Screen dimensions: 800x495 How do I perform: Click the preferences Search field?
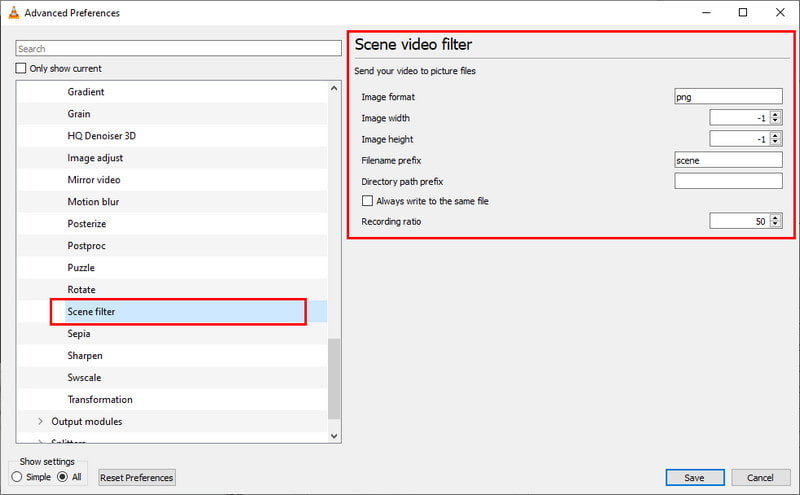click(179, 48)
